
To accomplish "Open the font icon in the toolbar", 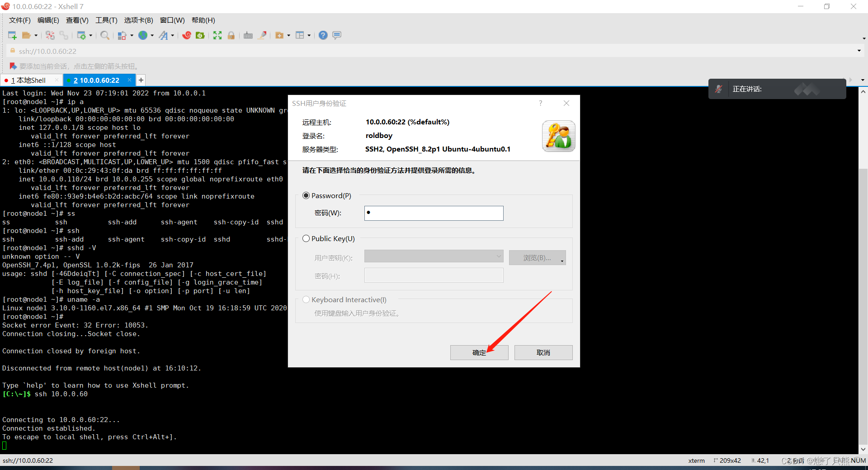I will pos(163,35).
